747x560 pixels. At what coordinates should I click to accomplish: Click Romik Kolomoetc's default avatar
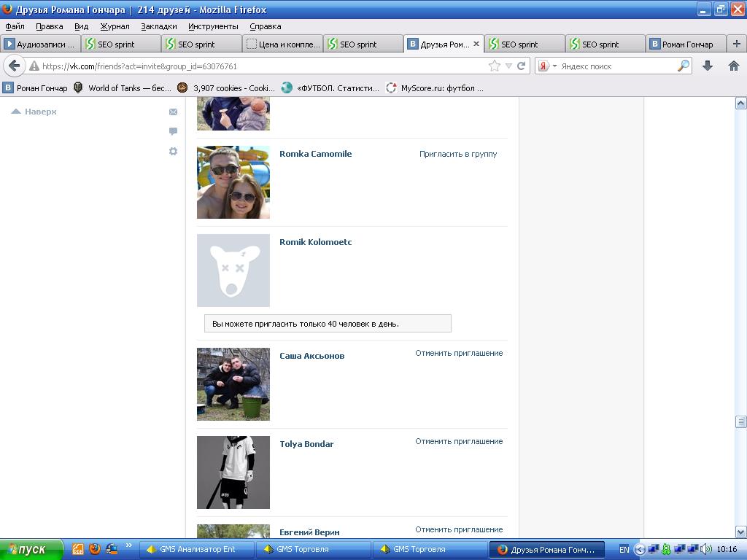tap(233, 271)
